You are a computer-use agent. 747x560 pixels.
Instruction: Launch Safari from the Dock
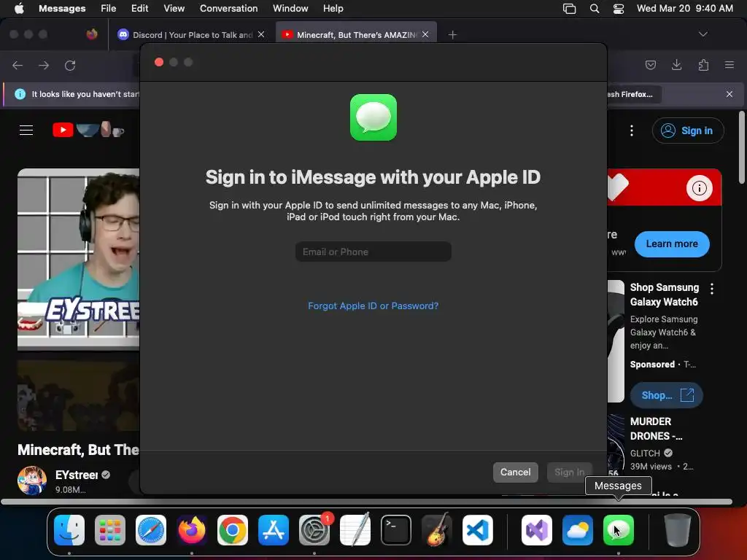tap(151, 530)
